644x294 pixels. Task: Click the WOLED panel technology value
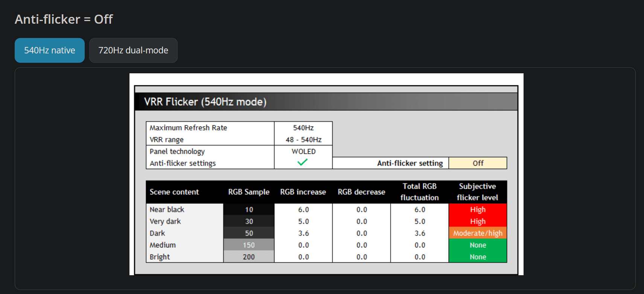point(303,152)
